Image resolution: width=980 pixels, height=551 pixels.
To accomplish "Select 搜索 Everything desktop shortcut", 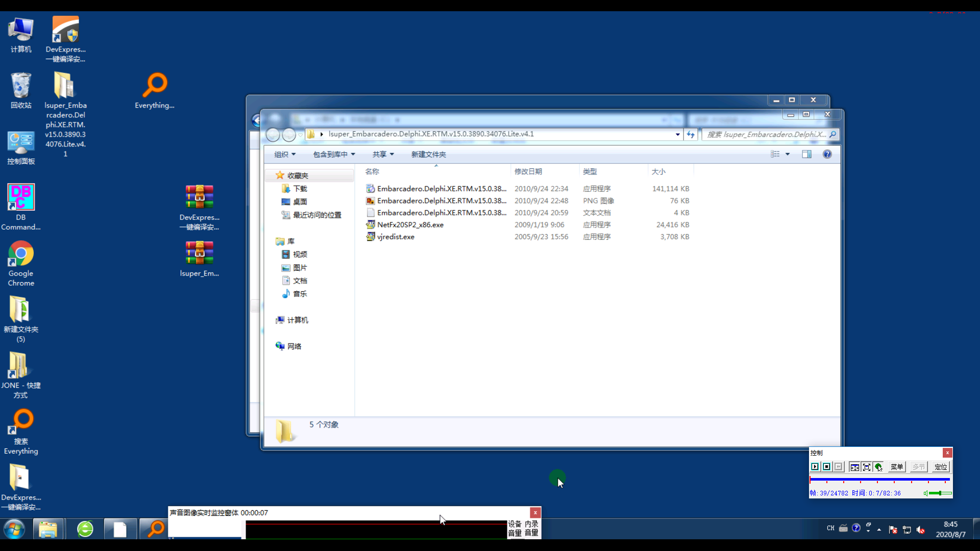I will [21, 432].
